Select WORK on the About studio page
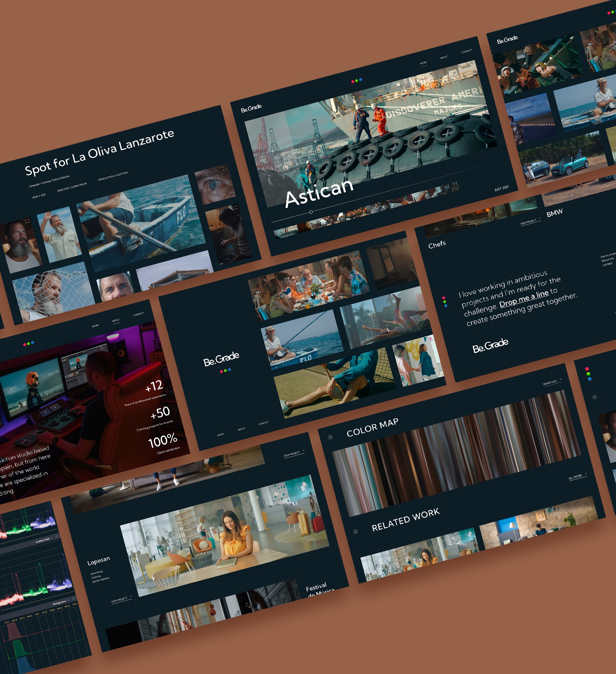 95,326
